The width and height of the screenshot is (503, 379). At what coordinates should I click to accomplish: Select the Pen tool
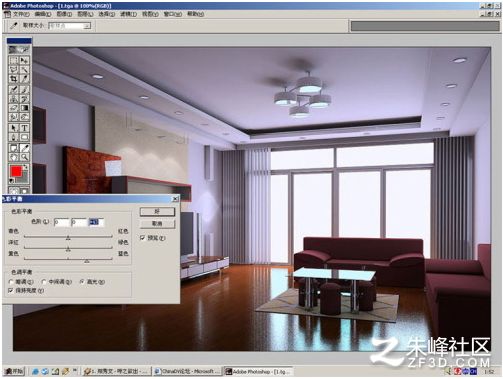(x=14, y=137)
